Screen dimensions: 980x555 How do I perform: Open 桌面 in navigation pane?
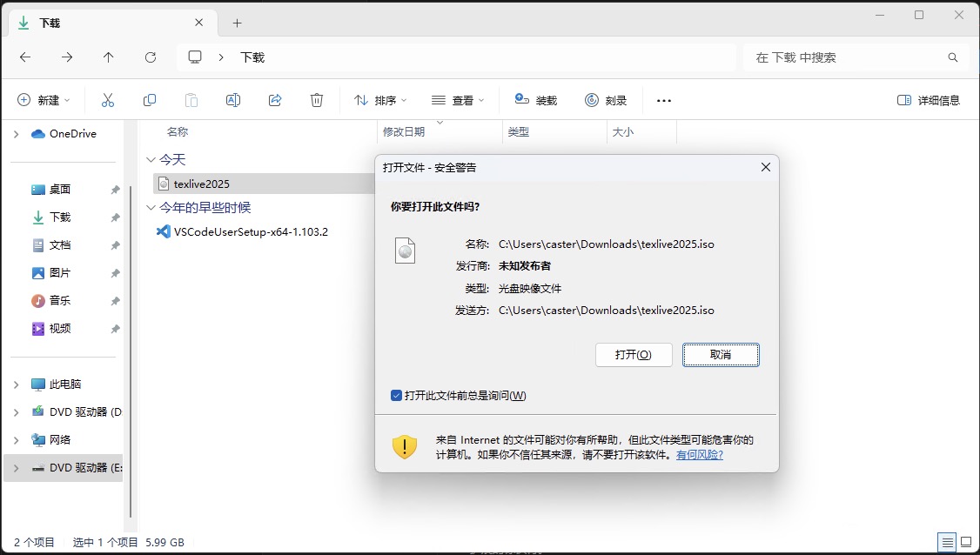[60, 190]
